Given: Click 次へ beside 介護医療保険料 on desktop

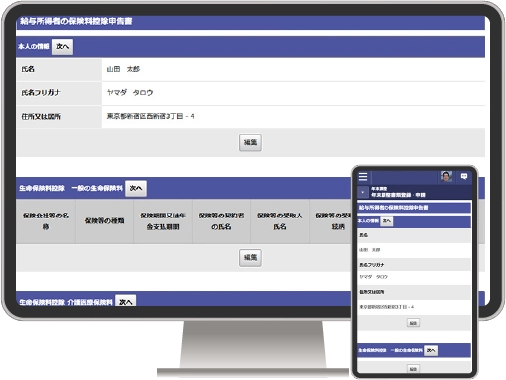Looking at the screenshot, I should click(125, 301).
